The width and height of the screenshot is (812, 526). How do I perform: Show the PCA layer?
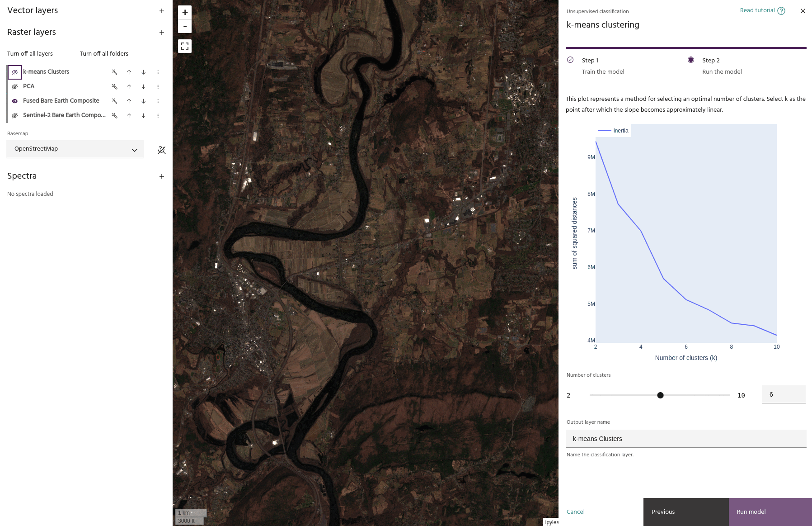coord(15,86)
